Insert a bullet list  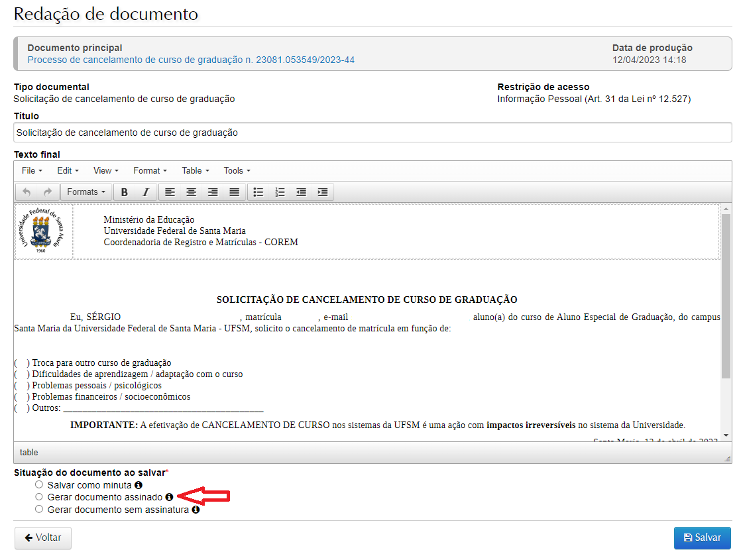[258, 192]
